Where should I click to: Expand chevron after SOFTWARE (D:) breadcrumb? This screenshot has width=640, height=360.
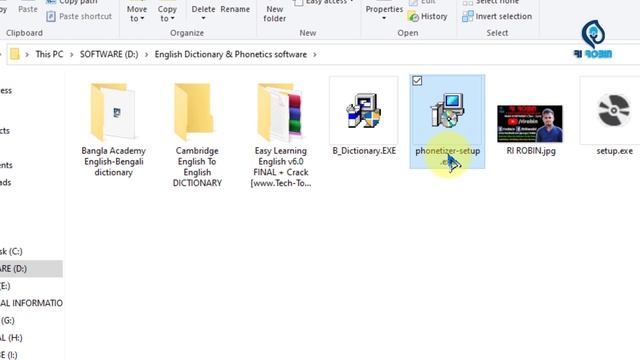pyautogui.click(x=147, y=54)
